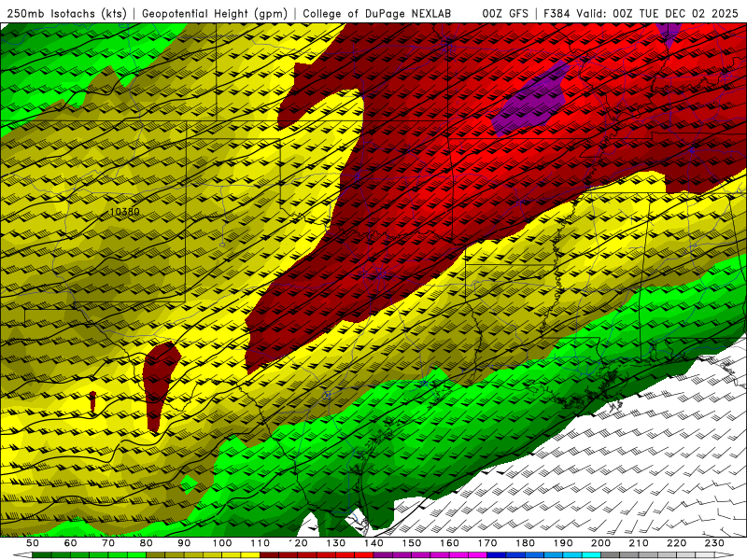Click the 170 value on the color scale
Image resolution: width=747 pixels, height=560 pixels.
[x=487, y=543]
